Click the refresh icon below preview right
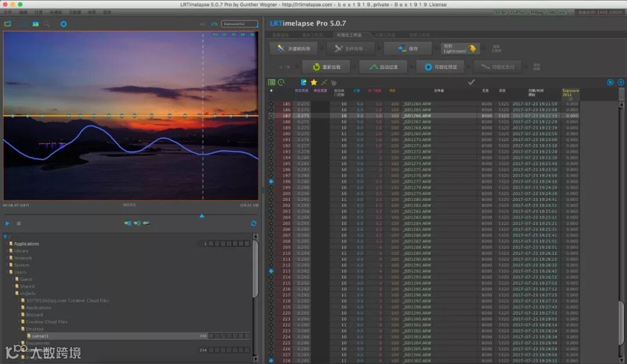The image size is (627, 364). click(254, 224)
